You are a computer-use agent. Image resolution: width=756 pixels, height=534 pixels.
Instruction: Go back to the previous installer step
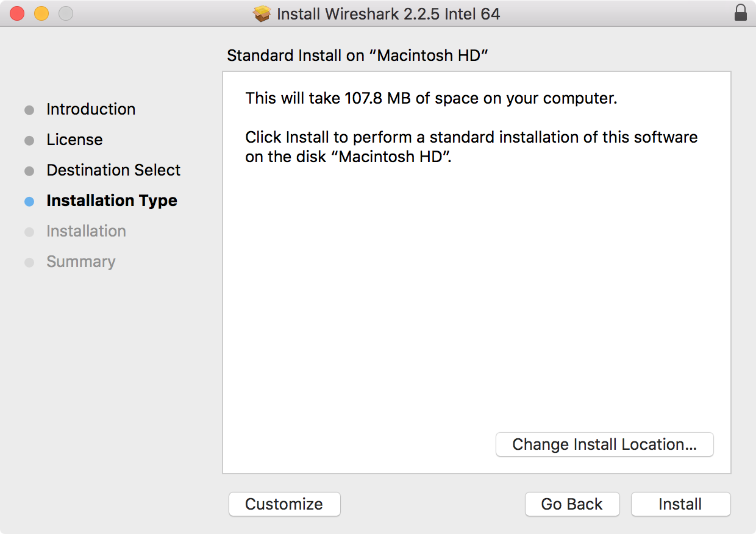(x=572, y=504)
